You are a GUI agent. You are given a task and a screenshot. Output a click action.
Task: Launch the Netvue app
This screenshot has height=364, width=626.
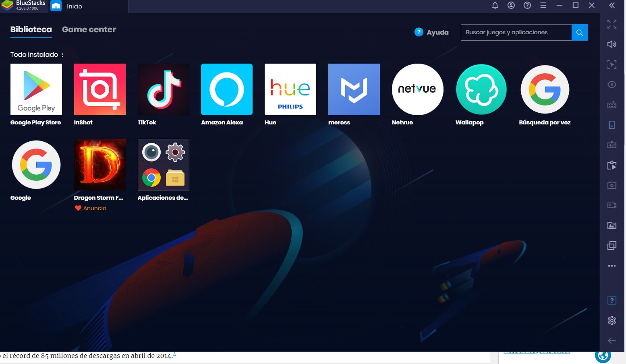(x=417, y=89)
